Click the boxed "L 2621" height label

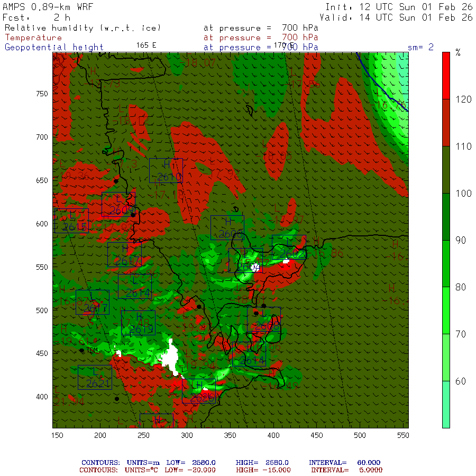coord(95,377)
